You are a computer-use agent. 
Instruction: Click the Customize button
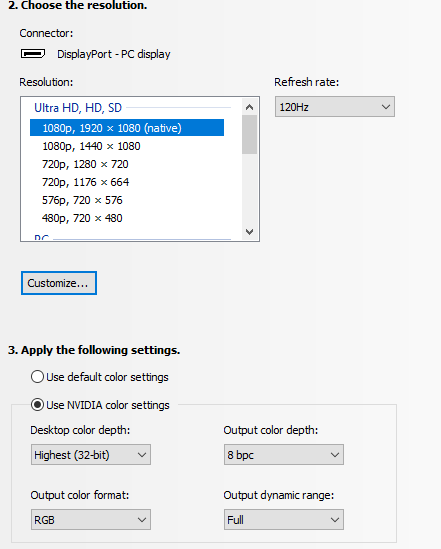tap(59, 283)
